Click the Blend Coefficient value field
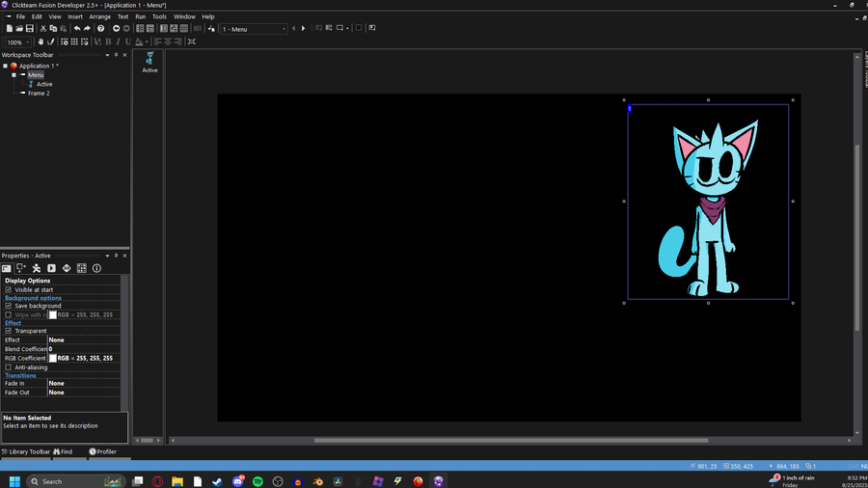Image resolution: width=868 pixels, height=488 pixels. 83,350
